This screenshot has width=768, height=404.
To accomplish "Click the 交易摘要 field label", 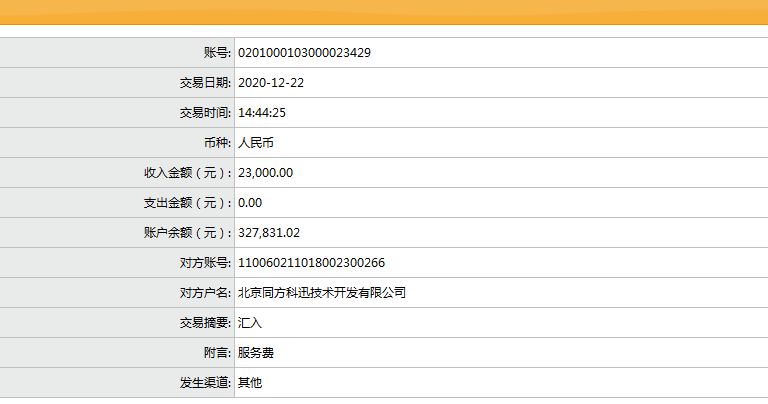I will pyautogui.click(x=205, y=323).
